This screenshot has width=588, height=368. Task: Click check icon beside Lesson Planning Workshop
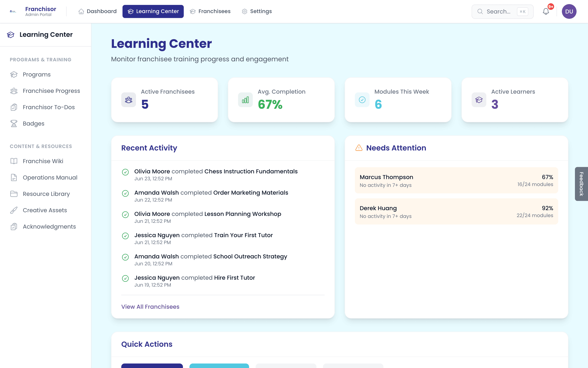(x=125, y=215)
